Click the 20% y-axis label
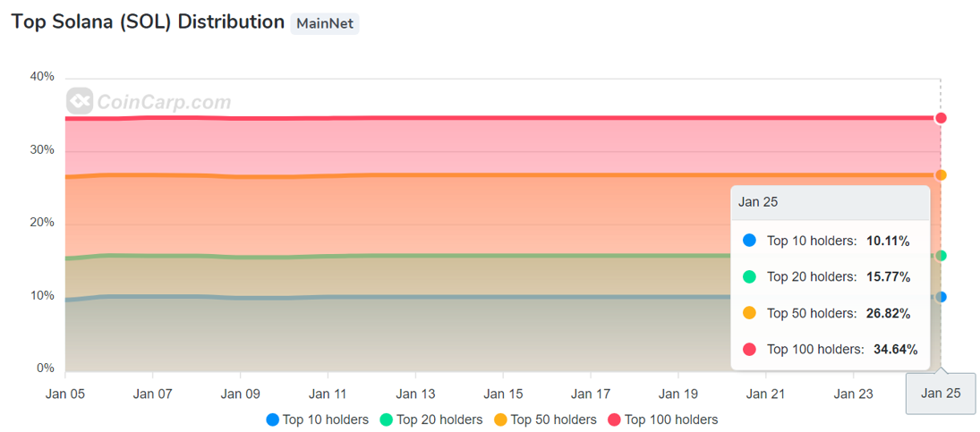The image size is (980, 432). click(x=42, y=222)
